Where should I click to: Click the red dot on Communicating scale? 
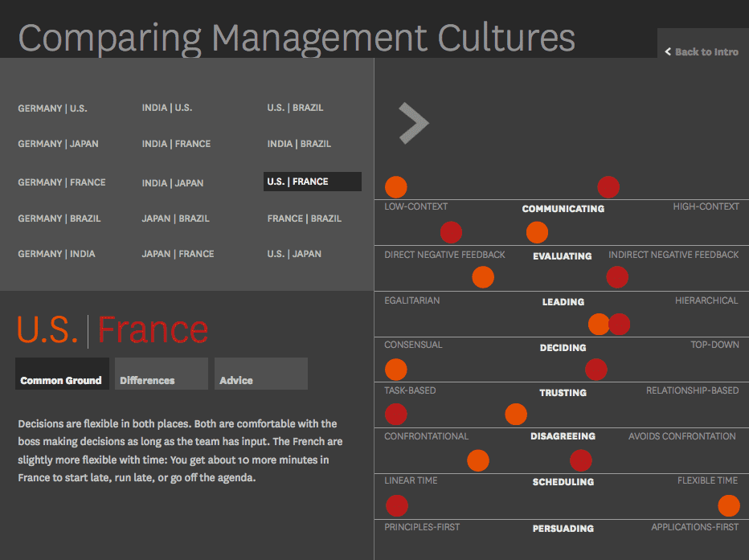point(608,187)
